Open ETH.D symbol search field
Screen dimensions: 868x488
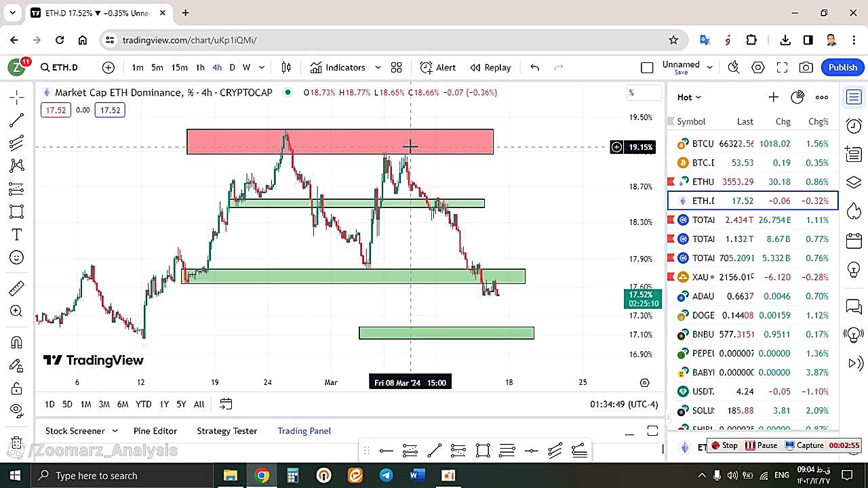tap(60, 67)
